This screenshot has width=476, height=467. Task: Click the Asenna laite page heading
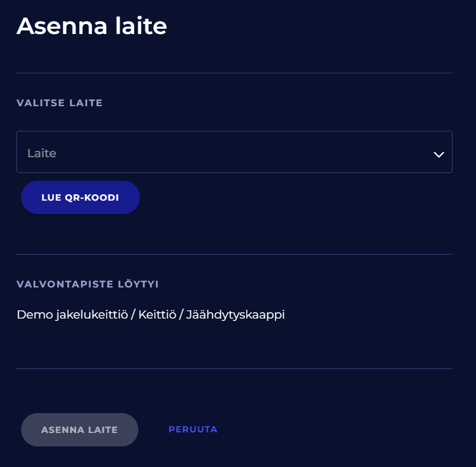tap(92, 26)
